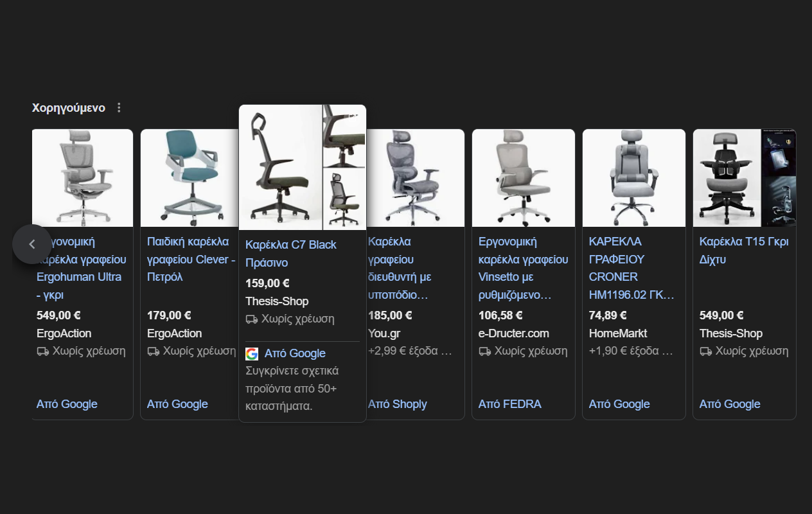Screen dimensions: 812x514
Task: Open the CRONER HM1196.02 chair image
Action: [633, 178]
